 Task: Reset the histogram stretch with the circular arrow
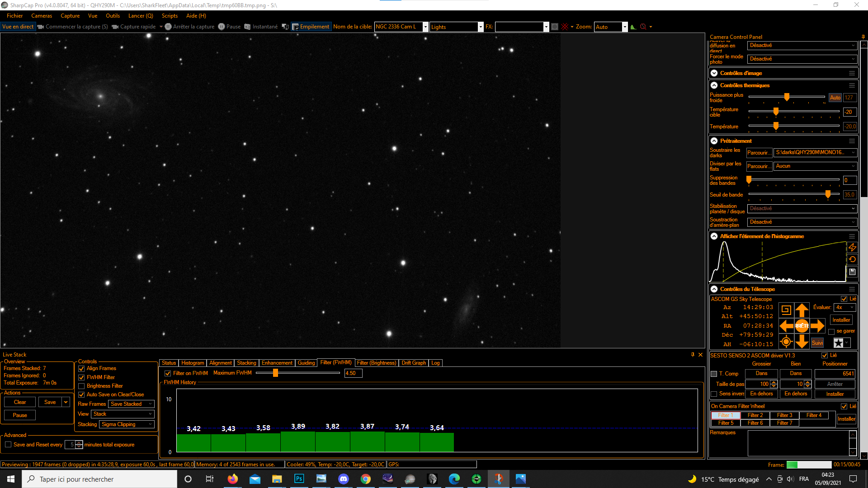852,259
